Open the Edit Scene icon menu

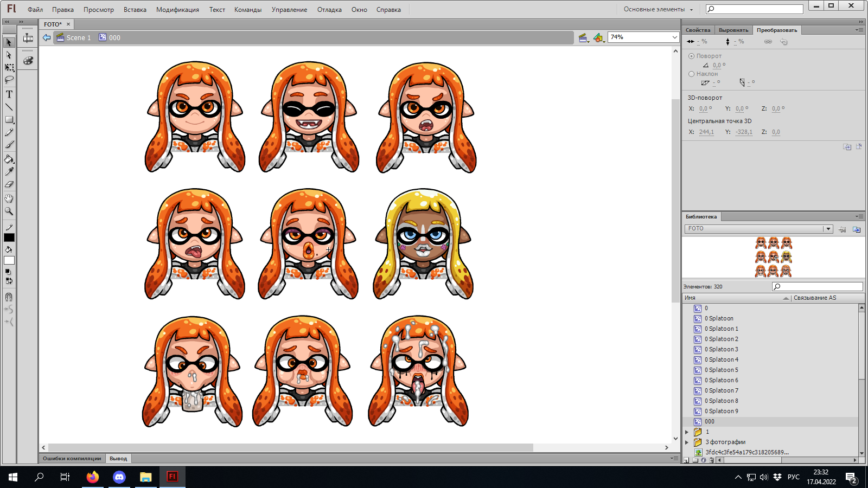point(584,37)
